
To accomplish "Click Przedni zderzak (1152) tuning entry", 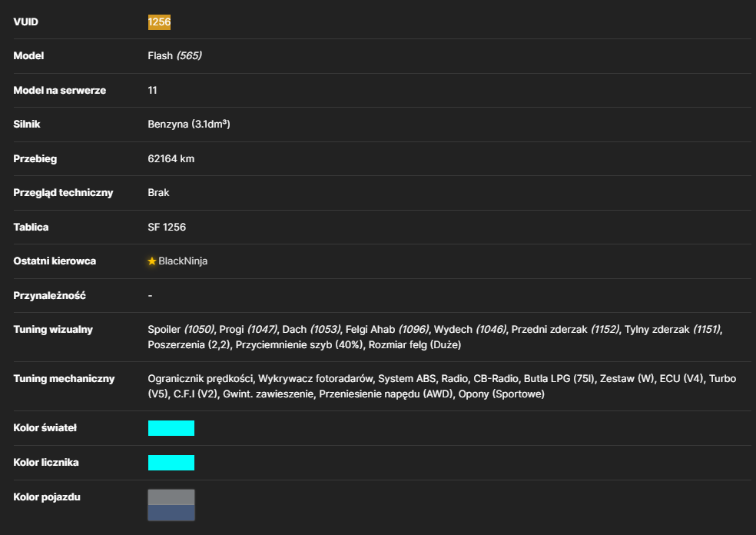I will 565,330.
